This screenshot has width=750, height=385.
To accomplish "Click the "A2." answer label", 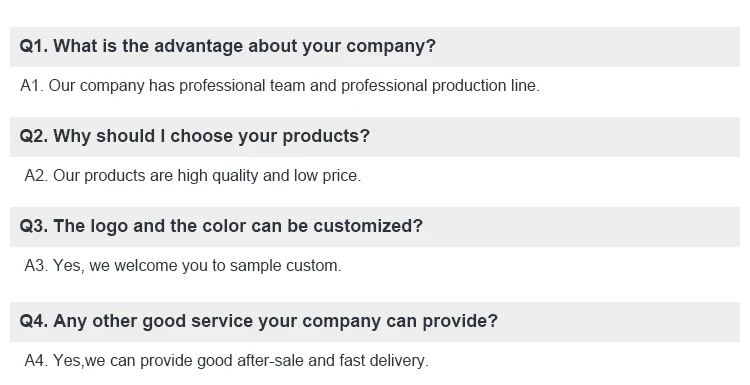I will pyautogui.click(x=36, y=176).
